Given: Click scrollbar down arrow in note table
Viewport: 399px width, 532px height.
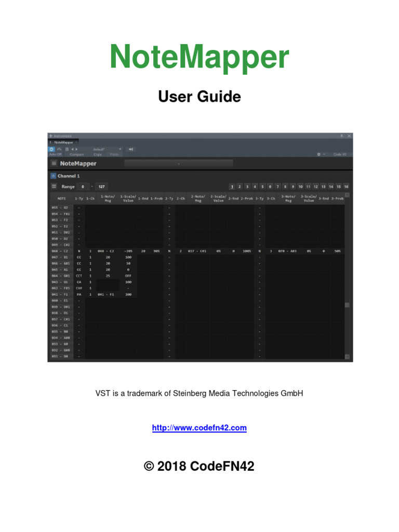Looking at the screenshot, I should pyautogui.click(x=347, y=356).
